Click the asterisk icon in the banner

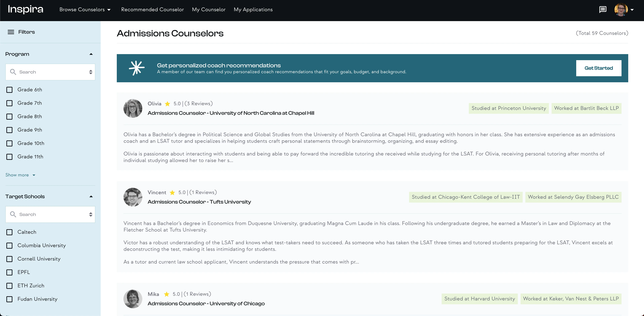click(x=136, y=68)
